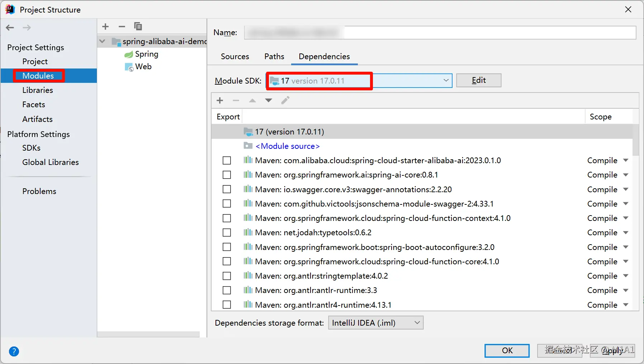Click the spring-alibaba-ai-demo module folder icon
The image size is (644, 364).
pos(116,42)
